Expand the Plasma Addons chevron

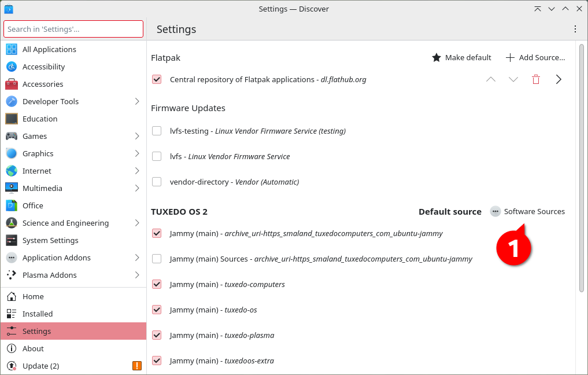coord(137,275)
